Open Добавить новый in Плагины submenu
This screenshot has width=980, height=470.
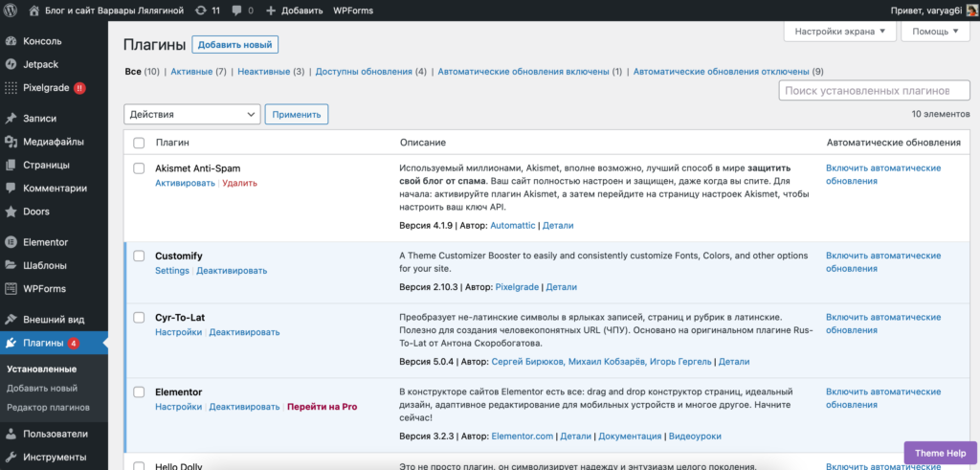(x=41, y=388)
